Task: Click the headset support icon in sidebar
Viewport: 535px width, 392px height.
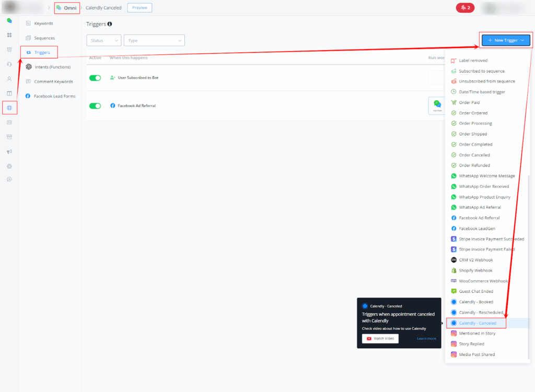Action: pyautogui.click(x=9, y=64)
